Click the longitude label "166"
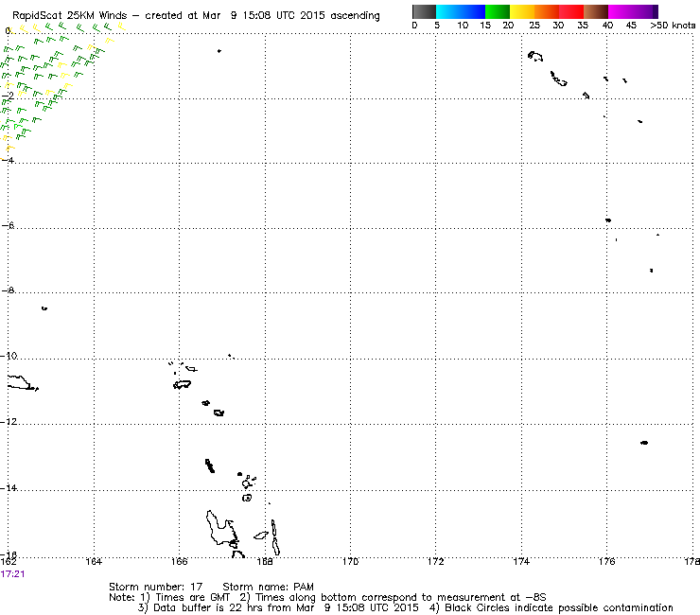 [x=180, y=561]
